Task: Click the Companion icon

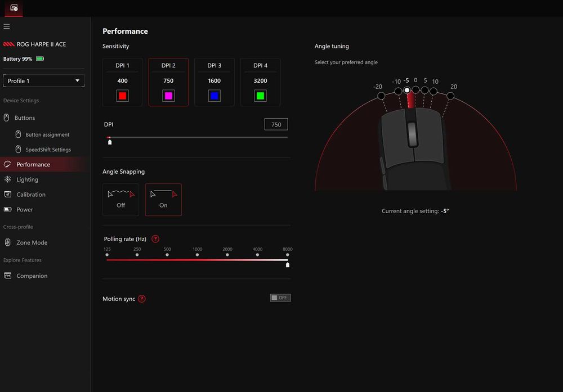Action: tap(7, 276)
